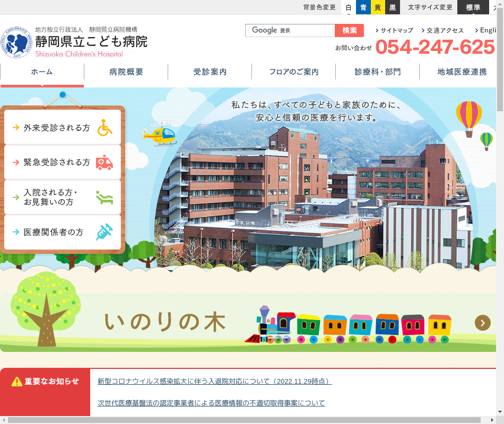The image size is (504, 424).
Task: Click the Google search input field
Action: click(x=290, y=31)
